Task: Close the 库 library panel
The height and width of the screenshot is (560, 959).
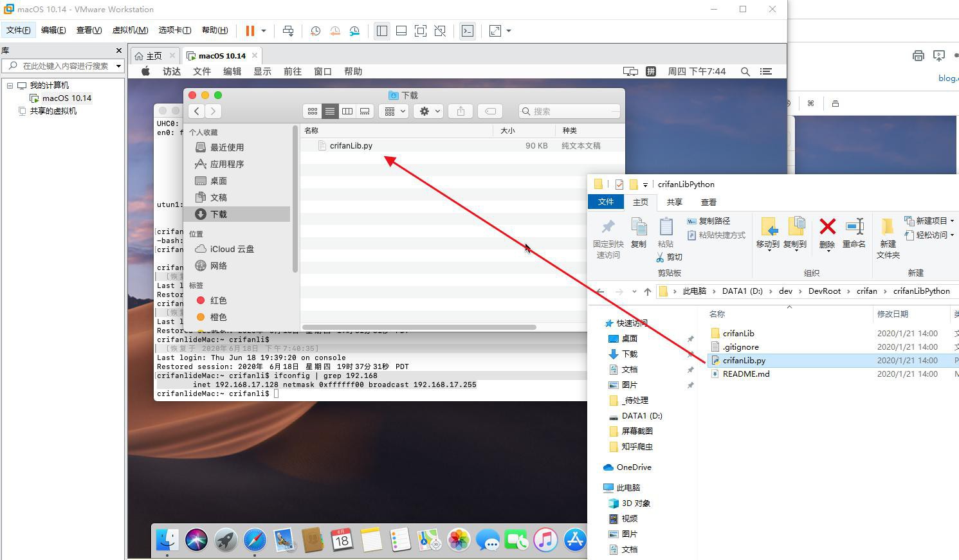Action: tap(118, 50)
